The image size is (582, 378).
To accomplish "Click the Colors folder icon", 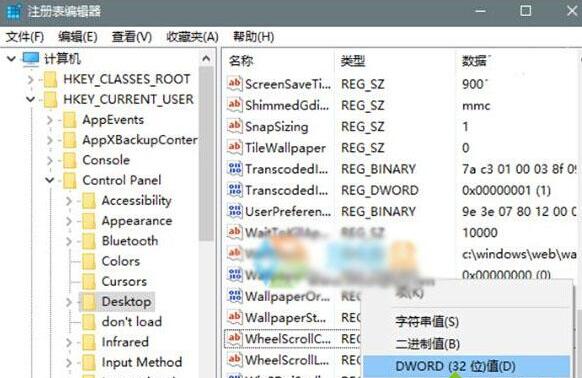I will coord(89,261).
